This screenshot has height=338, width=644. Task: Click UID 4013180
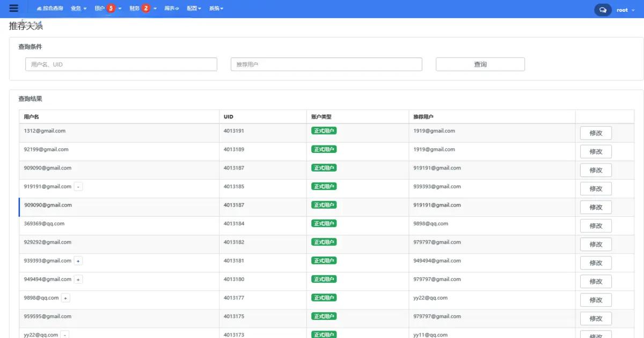[234, 280]
